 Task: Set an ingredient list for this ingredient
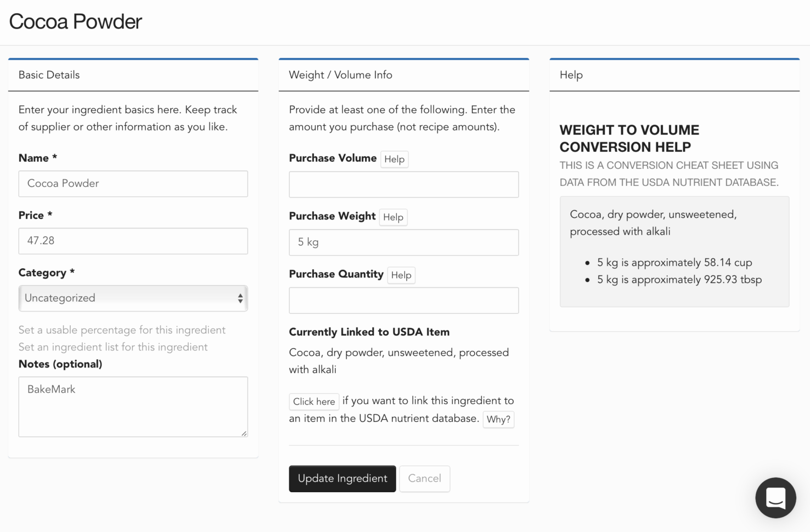point(113,347)
